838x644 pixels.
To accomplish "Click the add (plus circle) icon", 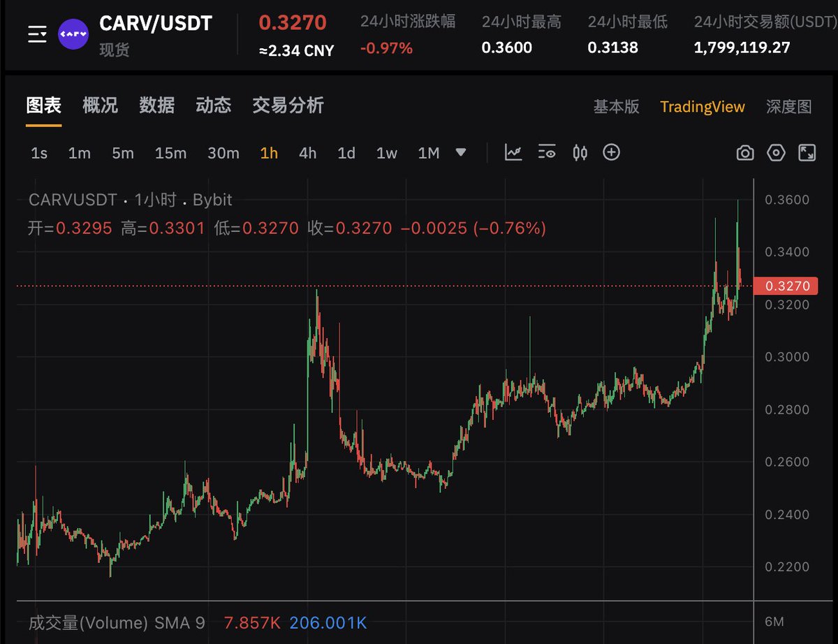I will [x=612, y=152].
